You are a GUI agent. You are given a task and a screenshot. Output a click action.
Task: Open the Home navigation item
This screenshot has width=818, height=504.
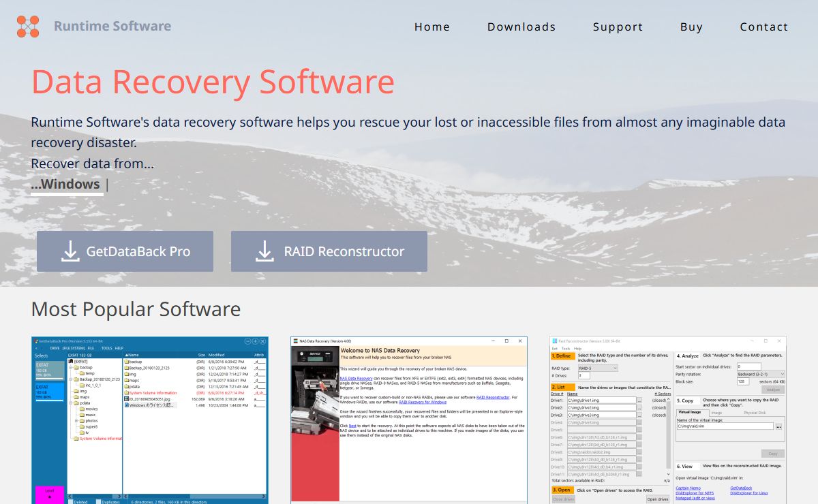tap(432, 27)
